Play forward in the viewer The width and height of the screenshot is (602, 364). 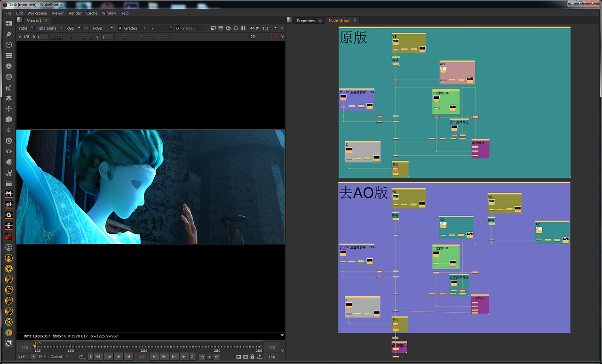point(154,356)
